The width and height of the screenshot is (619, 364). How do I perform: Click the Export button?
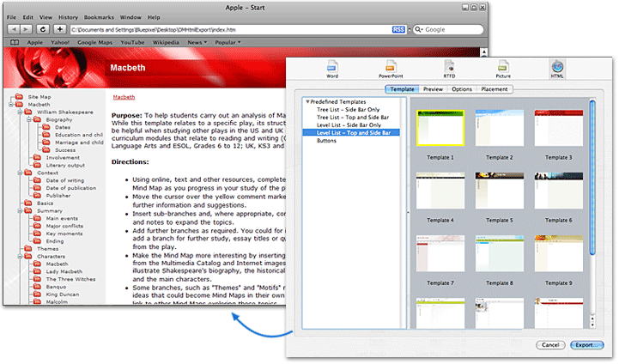tap(586, 345)
